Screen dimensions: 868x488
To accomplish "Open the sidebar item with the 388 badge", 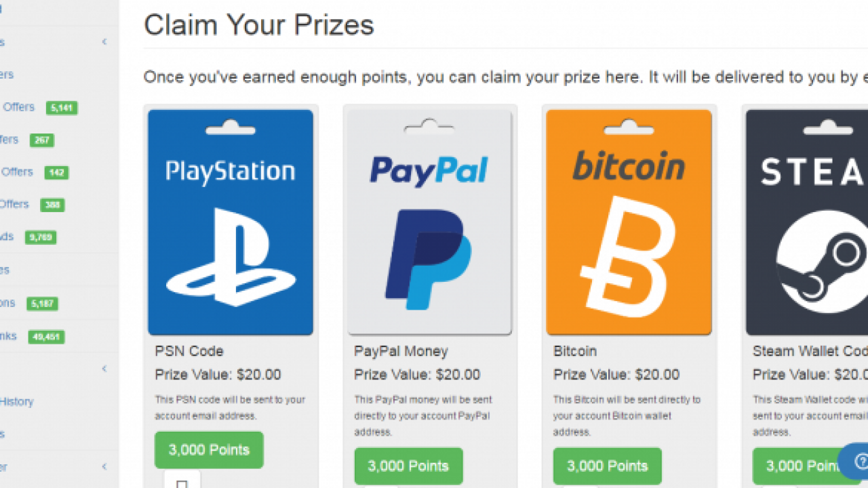I will point(15,204).
